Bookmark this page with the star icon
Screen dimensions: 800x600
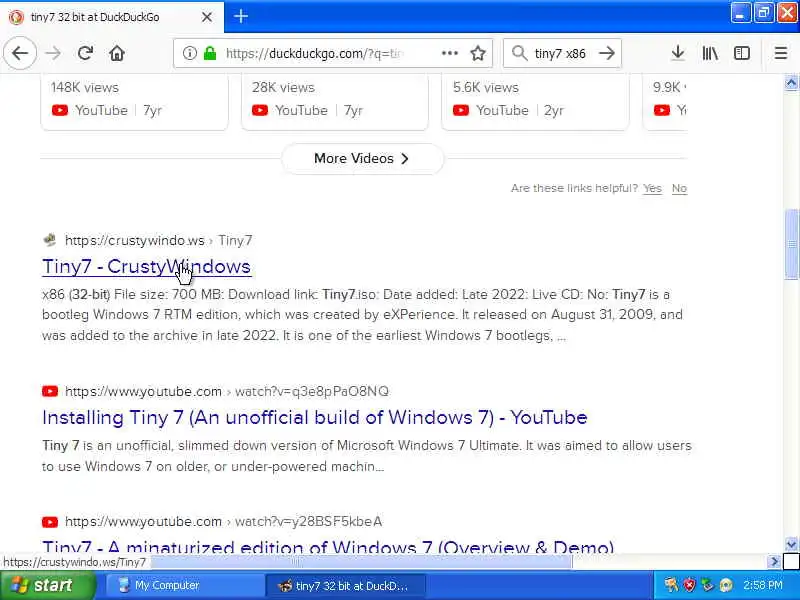click(x=478, y=53)
